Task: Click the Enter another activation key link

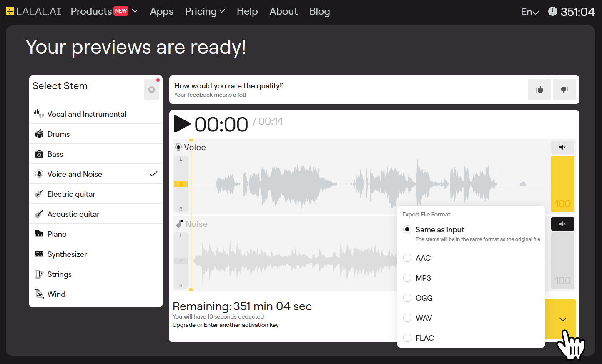Action: coord(241,325)
